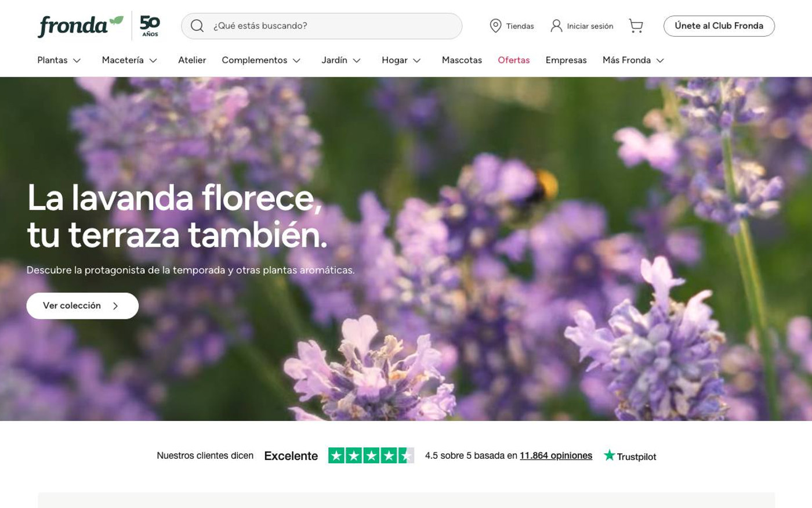Viewport: 812px width, 508px height.
Task: Click the Excelente rating text
Action: [x=291, y=456]
